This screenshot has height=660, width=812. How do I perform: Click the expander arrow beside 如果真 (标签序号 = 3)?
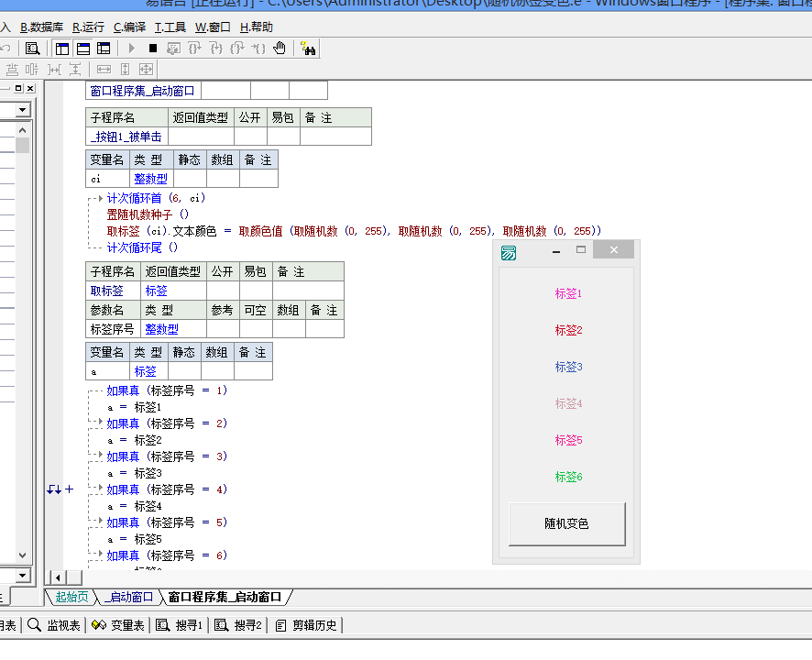[x=101, y=455]
